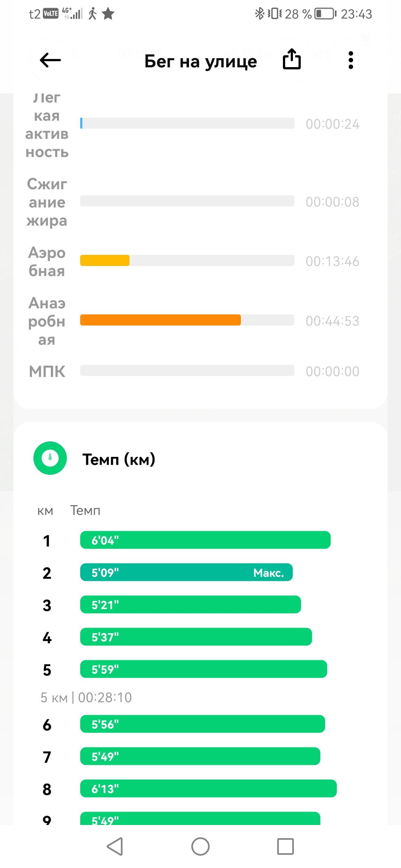Open the share icon in header
401x868 pixels.
point(292,59)
